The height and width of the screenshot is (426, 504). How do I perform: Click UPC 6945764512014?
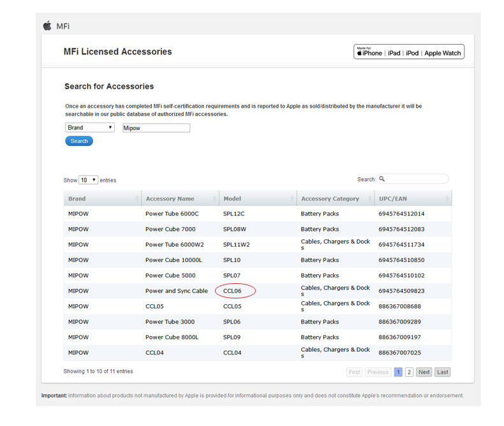coord(401,214)
